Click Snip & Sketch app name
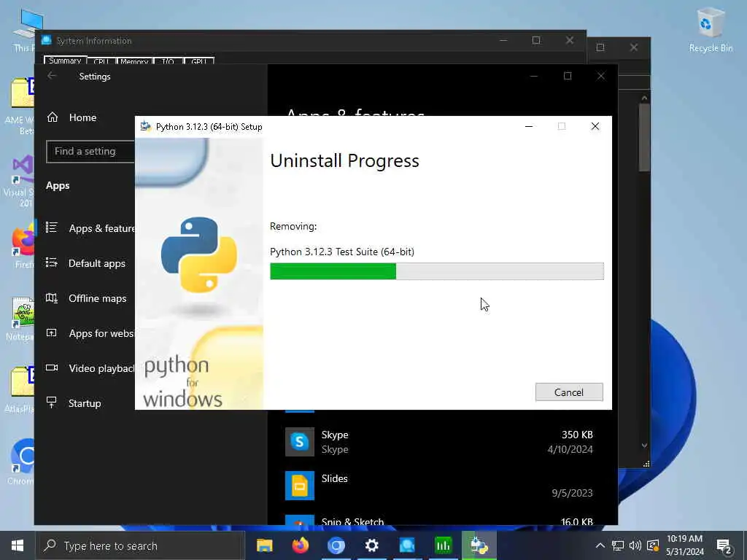 (x=352, y=521)
